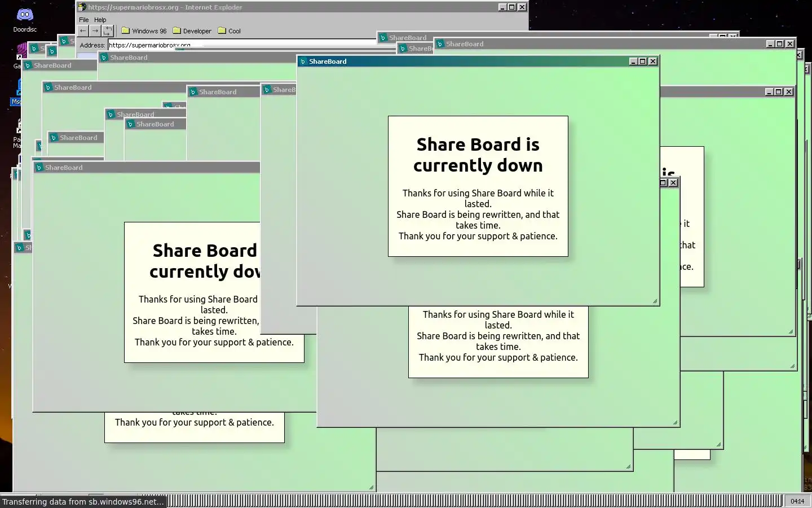
Task: Close the active blue-titled ShareBoard window
Action: click(653, 62)
